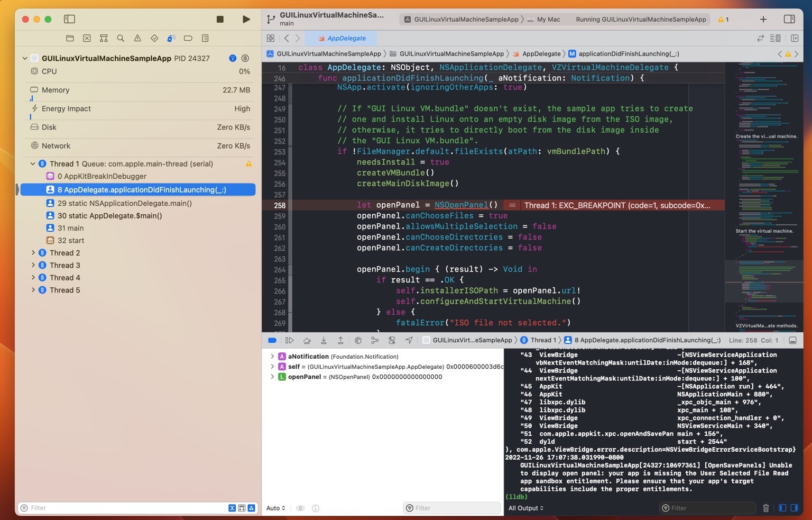Click the NSOpenPanel link on line 258
The width and height of the screenshot is (812, 520).
coord(461,205)
